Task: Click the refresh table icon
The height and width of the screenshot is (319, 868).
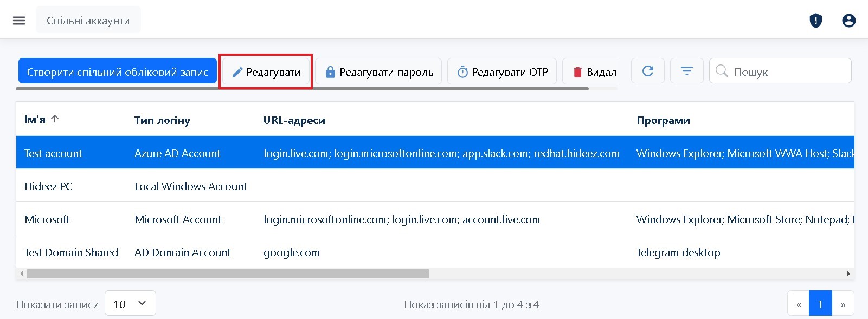Action: [x=647, y=71]
